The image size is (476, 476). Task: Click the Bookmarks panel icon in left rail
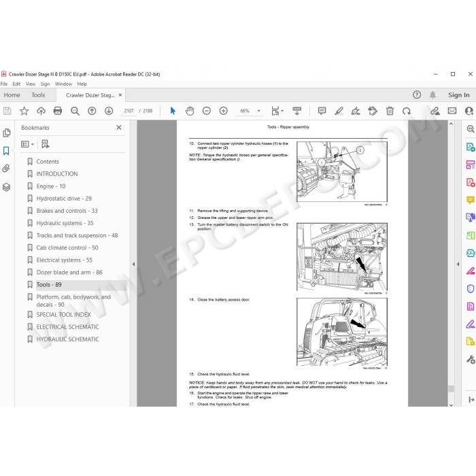pos(6,151)
